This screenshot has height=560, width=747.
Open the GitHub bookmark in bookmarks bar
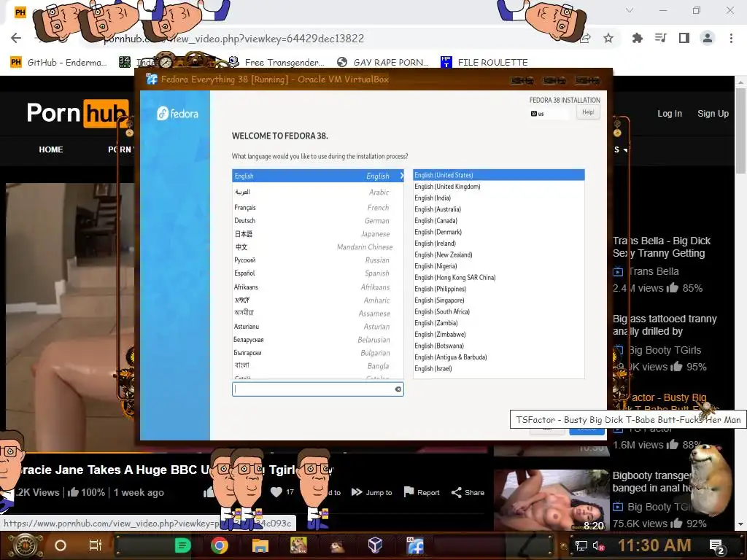click(59, 63)
